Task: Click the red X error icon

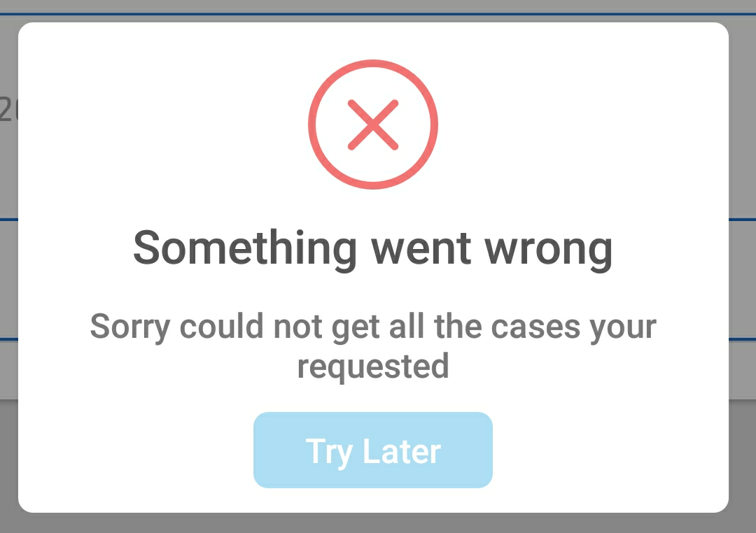Action: click(x=372, y=125)
